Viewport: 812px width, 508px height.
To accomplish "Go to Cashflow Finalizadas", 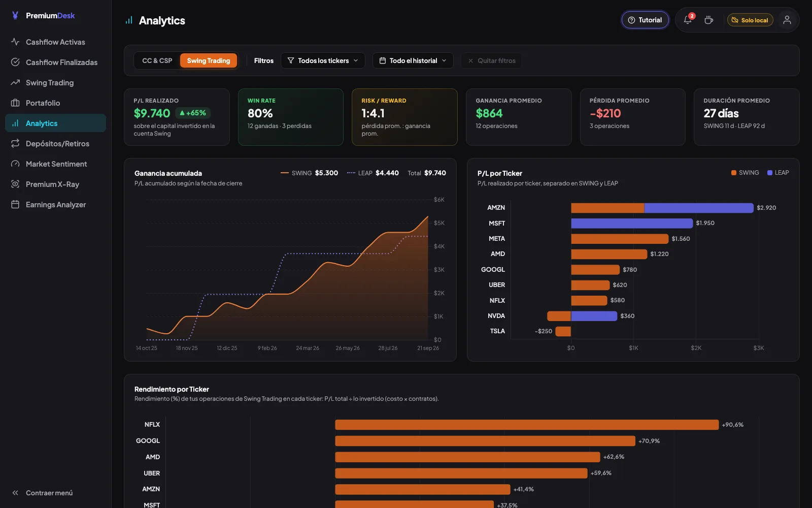I will click(x=55, y=62).
